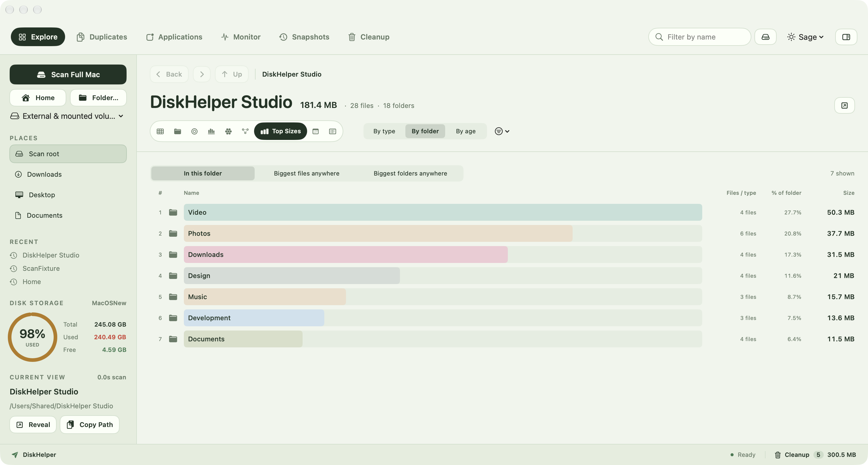
Task: Switch to the Duplicates tab
Action: coord(102,37)
